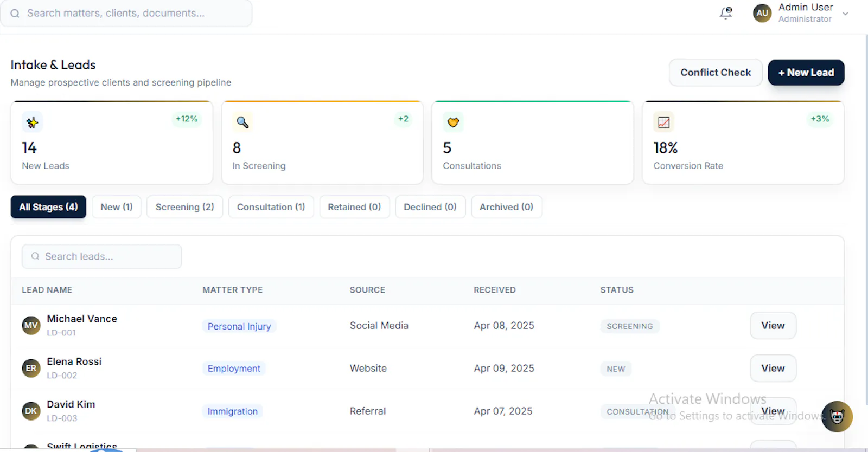
Task: Expand the Admin User account menu chevron
Action: pyautogui.click(x=845, y=14)
